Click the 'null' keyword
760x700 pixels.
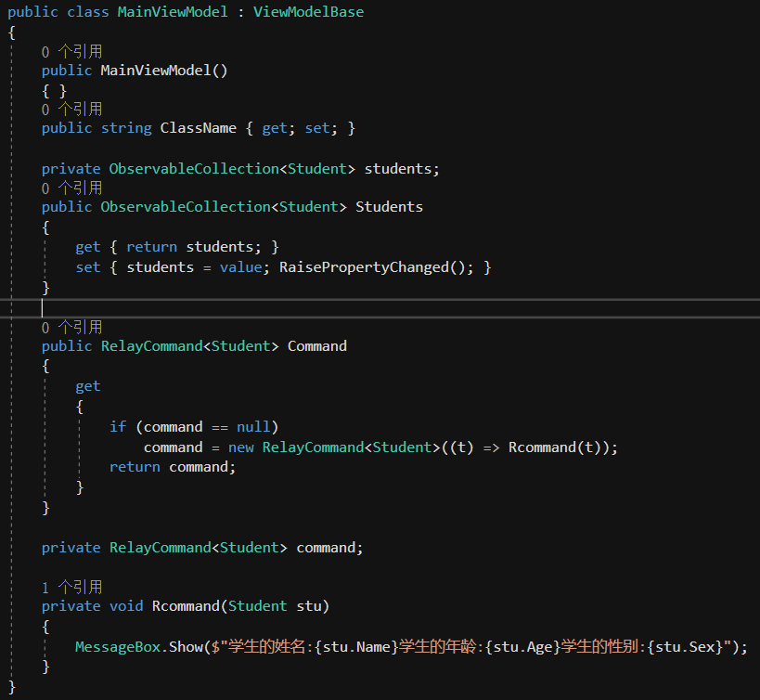pos(253,427)
